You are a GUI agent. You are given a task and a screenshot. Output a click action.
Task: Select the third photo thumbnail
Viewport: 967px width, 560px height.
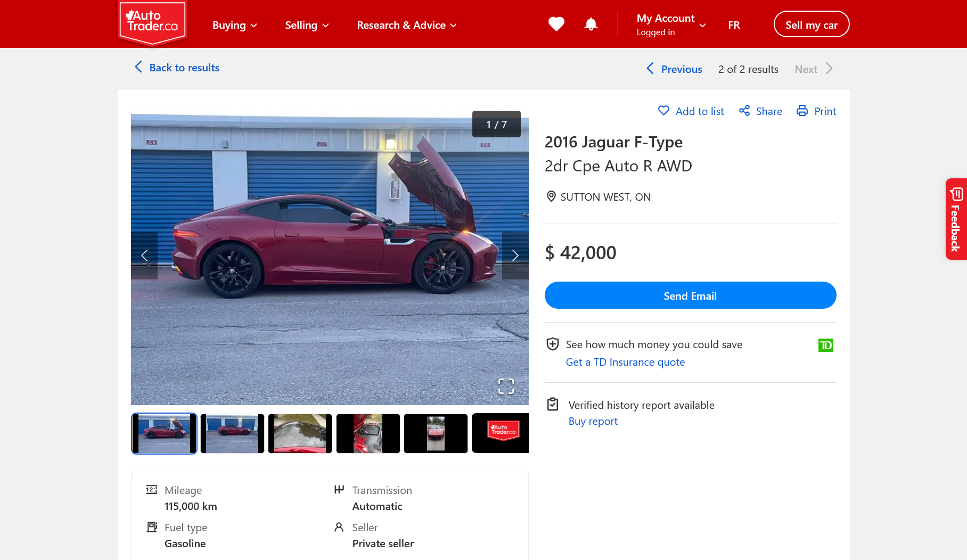pos(300,433)
